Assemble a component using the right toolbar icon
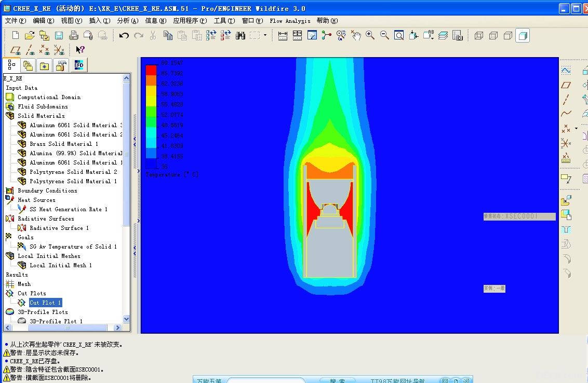Image resolution: width=588 pixels, height=383 pixels. click(566, 200)
